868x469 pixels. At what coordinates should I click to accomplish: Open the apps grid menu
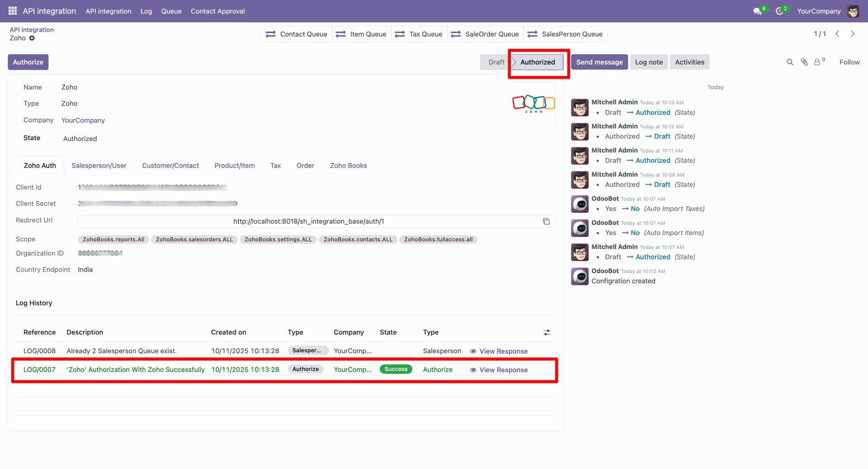pyautogui.click(x=13, y=11)
